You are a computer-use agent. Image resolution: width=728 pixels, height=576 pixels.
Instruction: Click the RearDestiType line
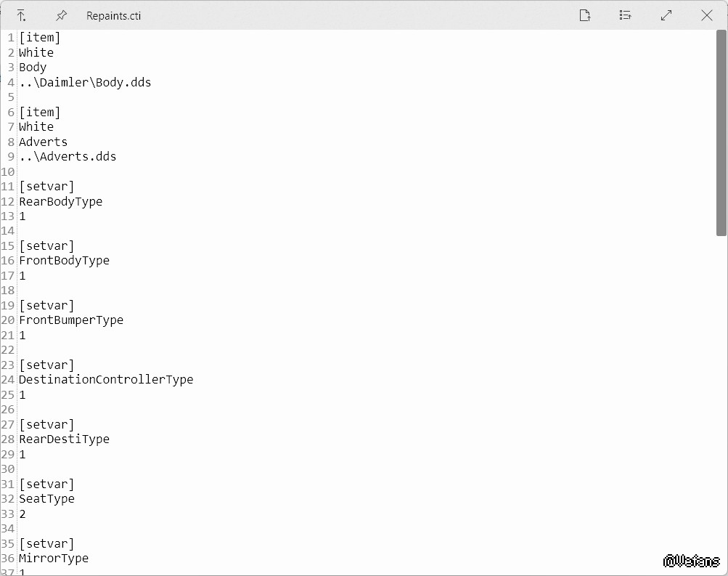(x=64, y=439)
